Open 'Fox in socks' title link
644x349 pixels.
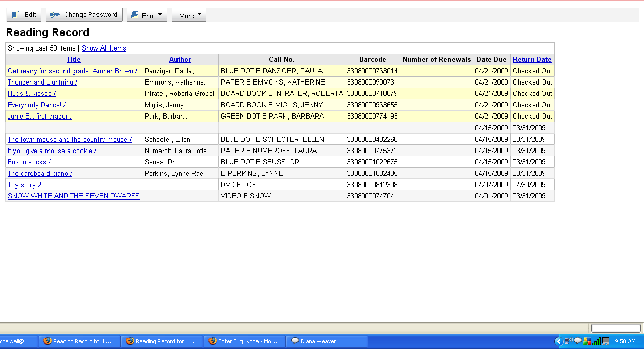[x=29, y=162]
